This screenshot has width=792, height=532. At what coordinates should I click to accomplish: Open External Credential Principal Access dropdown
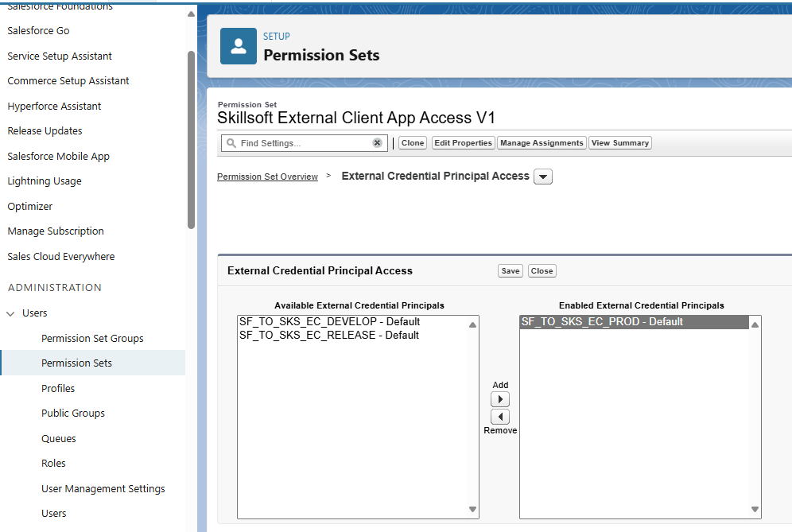(543, 177)
